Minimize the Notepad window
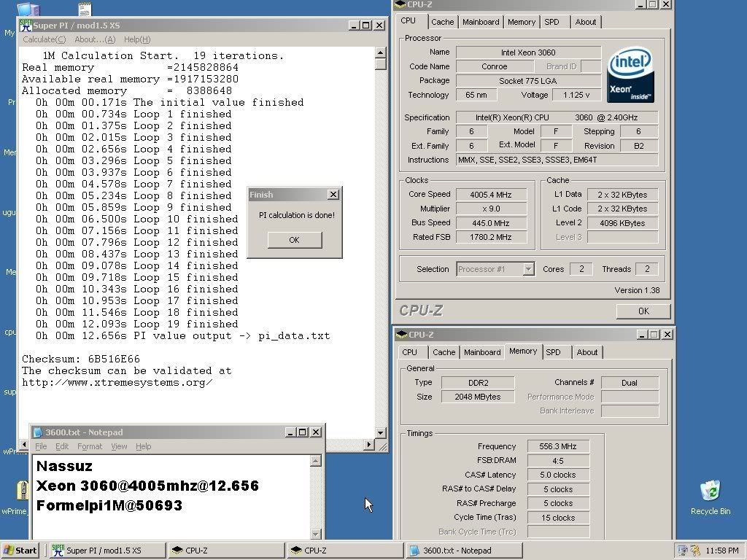Screen dimensions: 747x560 290,432
